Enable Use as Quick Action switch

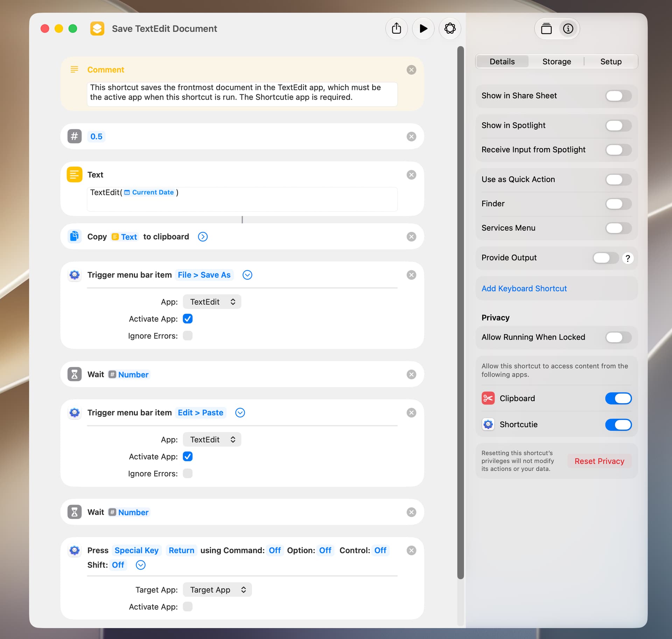[x=618, y=180]
